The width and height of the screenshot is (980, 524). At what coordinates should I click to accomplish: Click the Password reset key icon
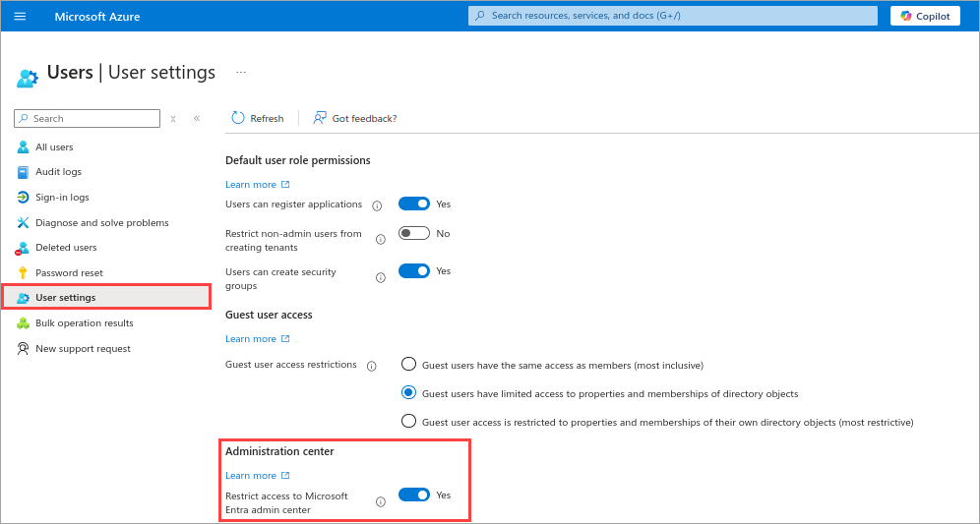point(24,273)
